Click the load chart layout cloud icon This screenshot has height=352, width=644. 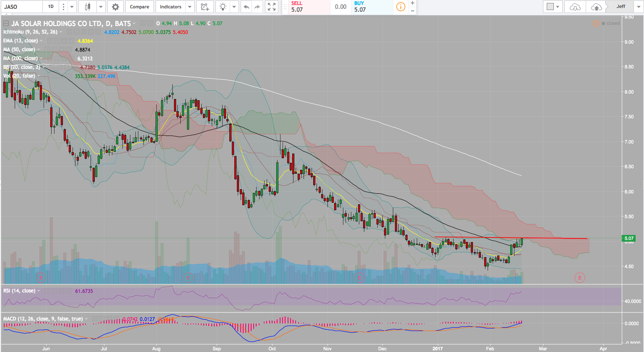click(x=575, y=7)
